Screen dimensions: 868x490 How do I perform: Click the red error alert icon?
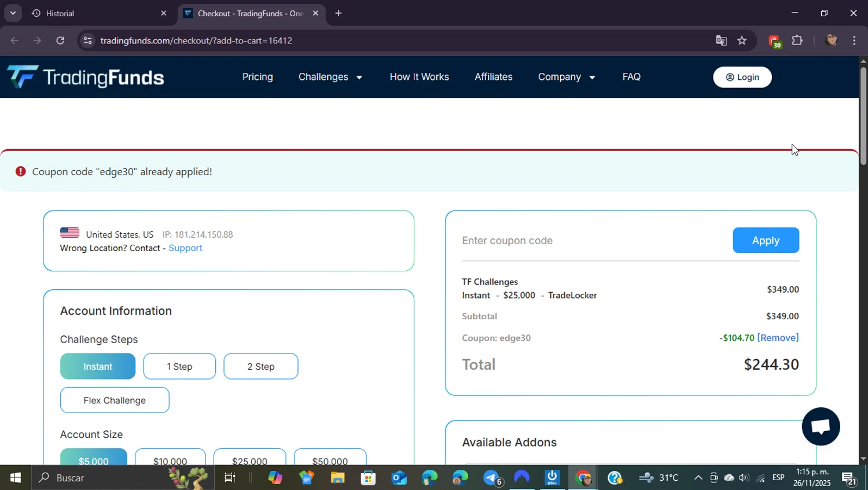point(21,171)
